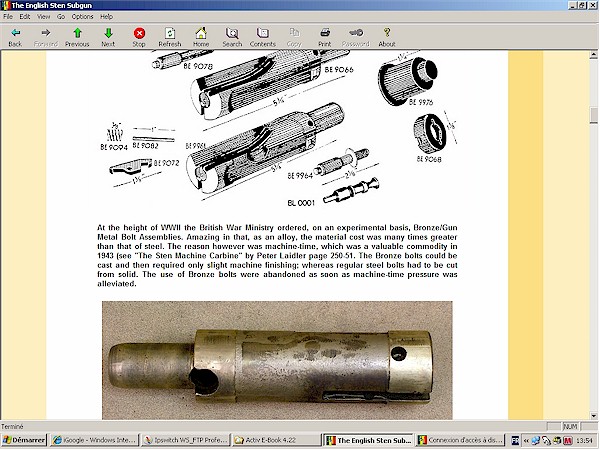The height and width of the screenshot is (450, 600).
Task: Click the FR language indicator in tray
Action: [515, 440]
